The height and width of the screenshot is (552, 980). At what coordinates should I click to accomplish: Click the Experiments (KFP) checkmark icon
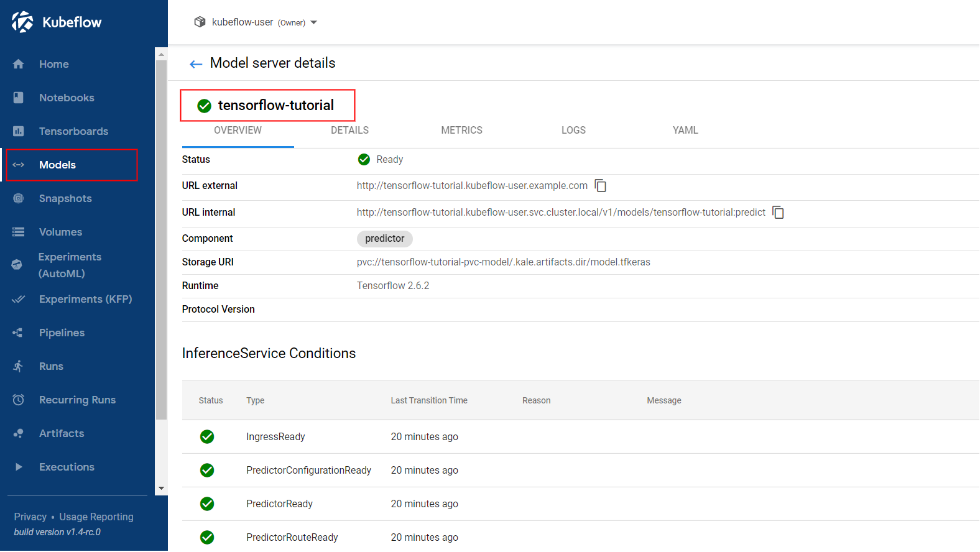tap(19, 299)
